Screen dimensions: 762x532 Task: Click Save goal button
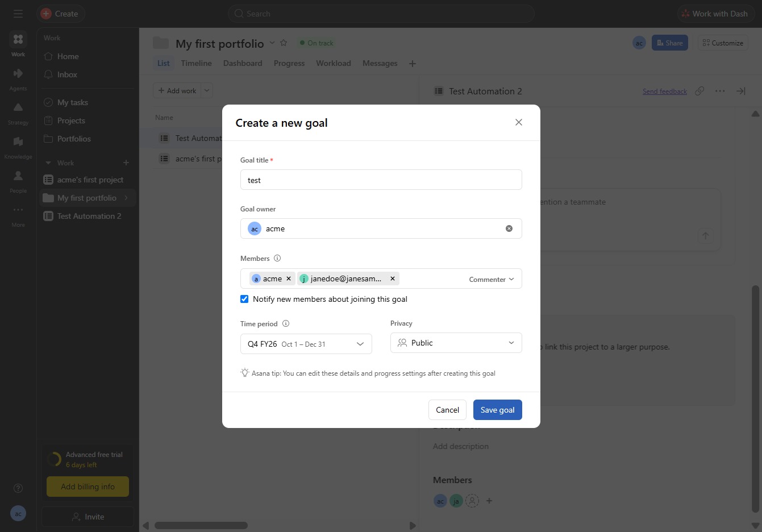pyautogui.click(x=497, y=410)
